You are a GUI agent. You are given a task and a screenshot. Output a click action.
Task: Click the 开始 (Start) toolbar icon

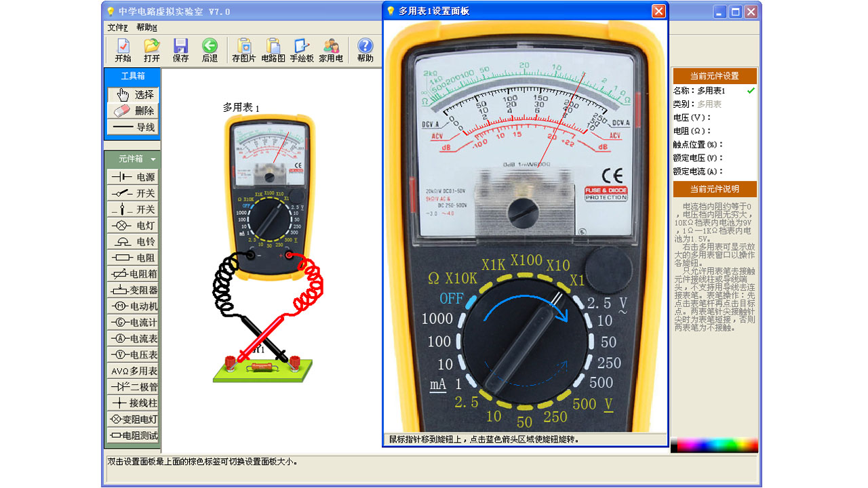(x=123, y=50)
